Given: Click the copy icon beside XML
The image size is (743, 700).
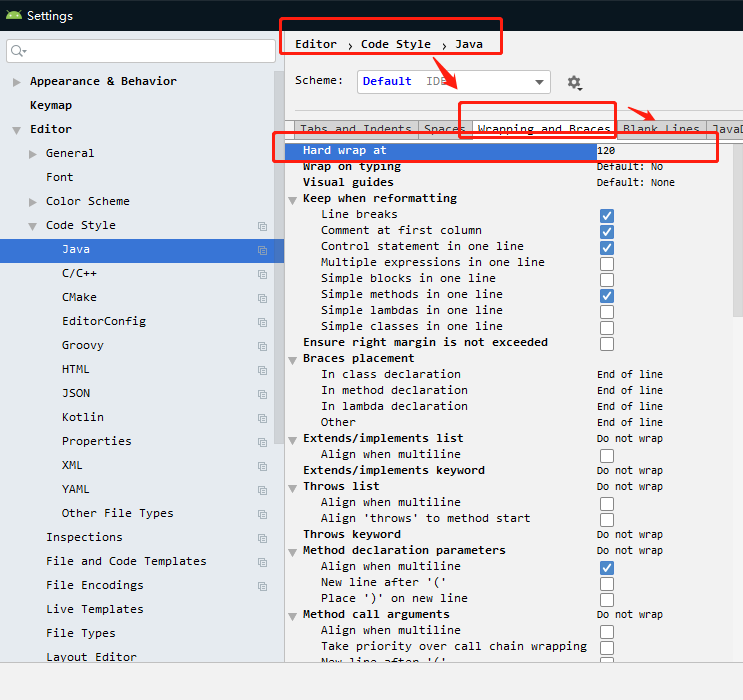Looking at the screenshot, I should [262, 466].
